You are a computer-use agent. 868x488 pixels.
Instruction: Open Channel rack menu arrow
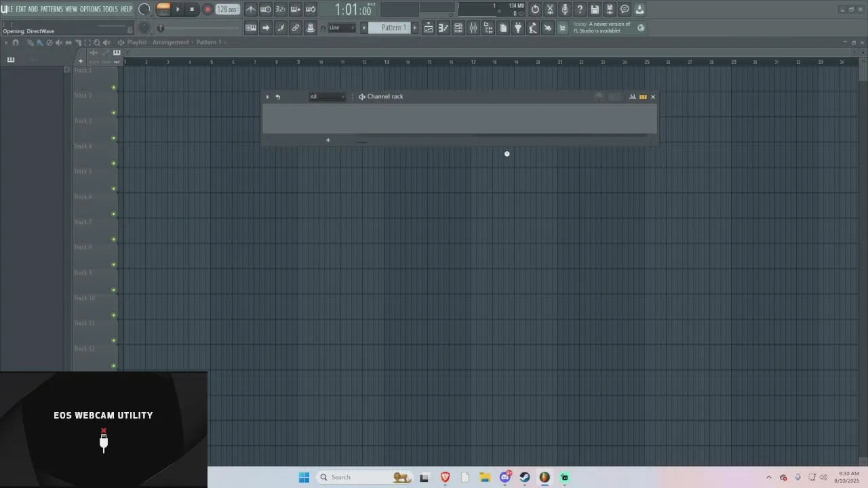[x=267, y=97]
